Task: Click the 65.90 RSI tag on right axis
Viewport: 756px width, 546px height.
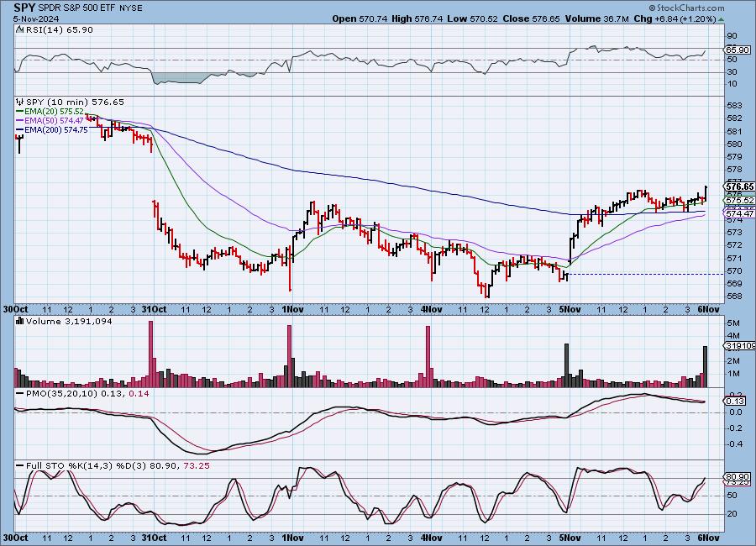Action: coord(738,50)
